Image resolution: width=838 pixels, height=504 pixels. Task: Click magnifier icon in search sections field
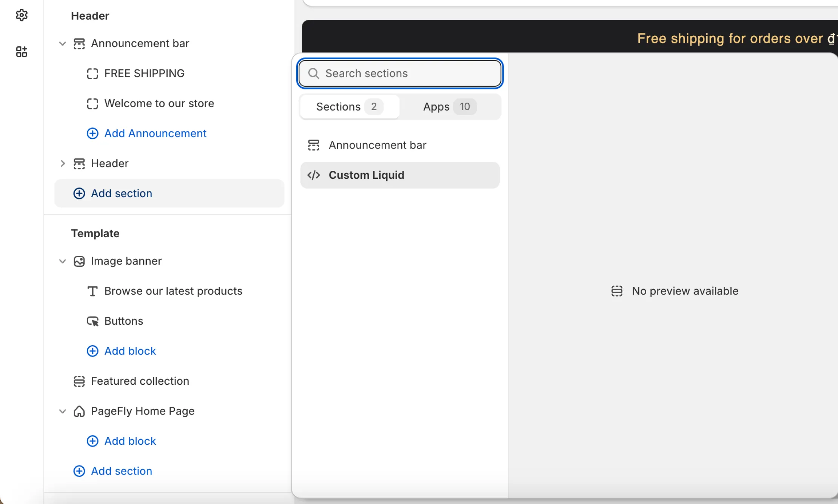point(314,73)
